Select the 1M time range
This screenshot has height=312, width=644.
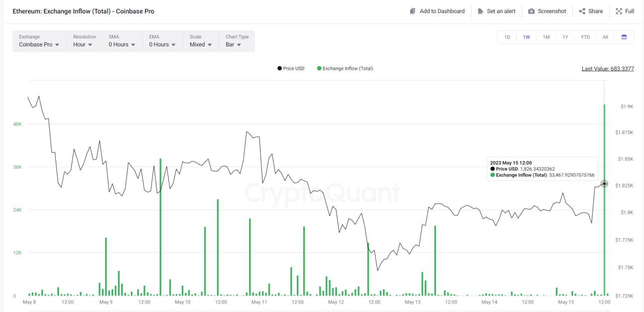(x=546, y=37)
